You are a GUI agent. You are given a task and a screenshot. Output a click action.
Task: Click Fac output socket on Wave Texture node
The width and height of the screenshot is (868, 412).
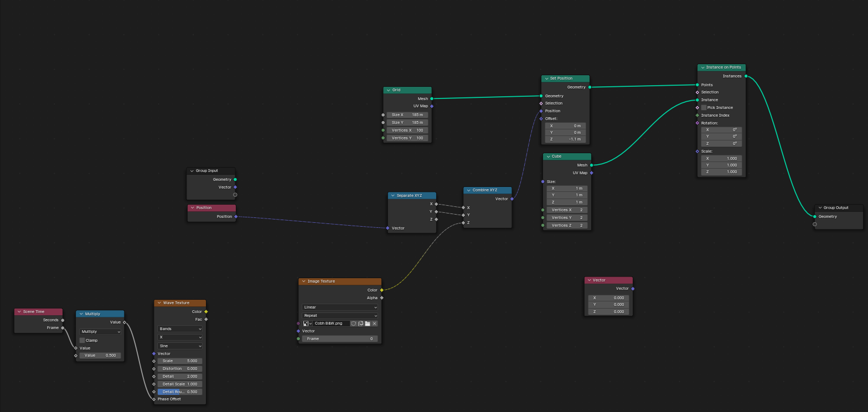point(206,319)
